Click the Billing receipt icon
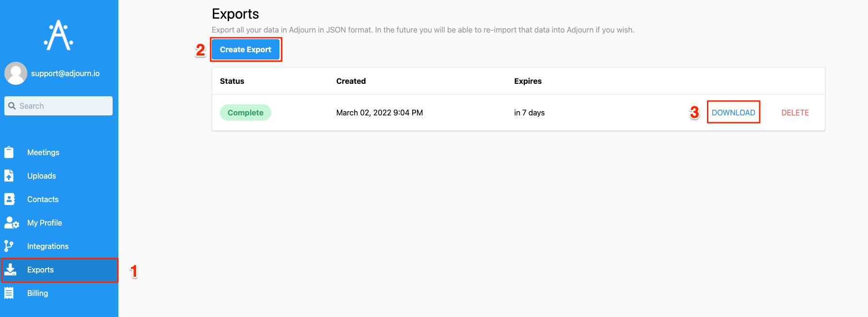 [x=9, y=293]
